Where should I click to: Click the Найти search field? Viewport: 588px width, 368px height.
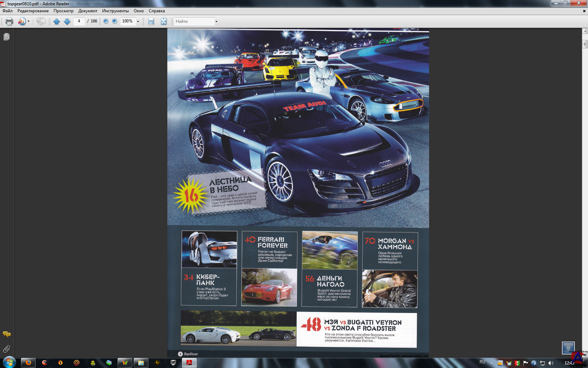pyautogui.click(x=194, y=21)
